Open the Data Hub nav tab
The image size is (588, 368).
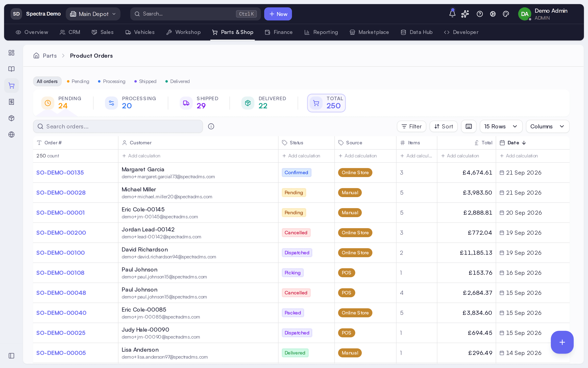coord(416,32)
